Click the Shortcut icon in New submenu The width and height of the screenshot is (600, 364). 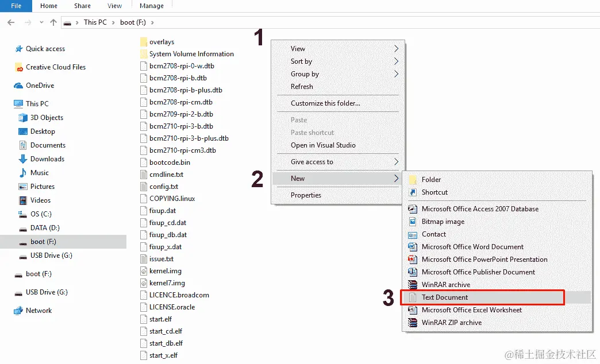[413, 192]
